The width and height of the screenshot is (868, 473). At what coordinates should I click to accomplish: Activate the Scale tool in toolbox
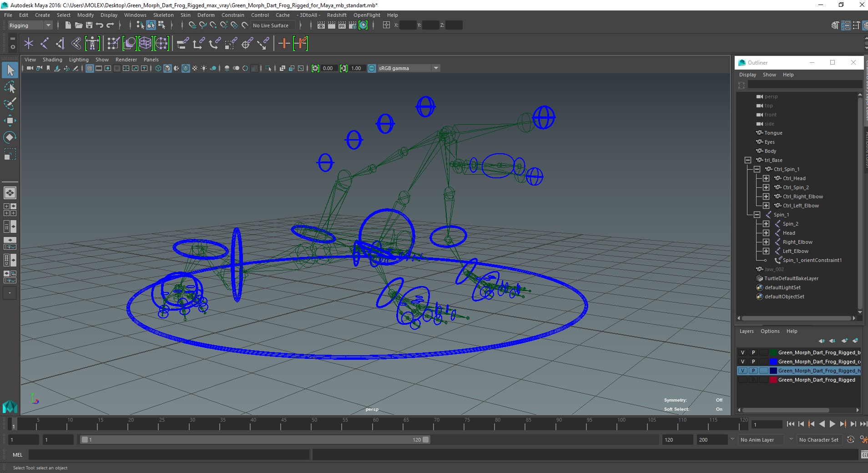point(10,154)
